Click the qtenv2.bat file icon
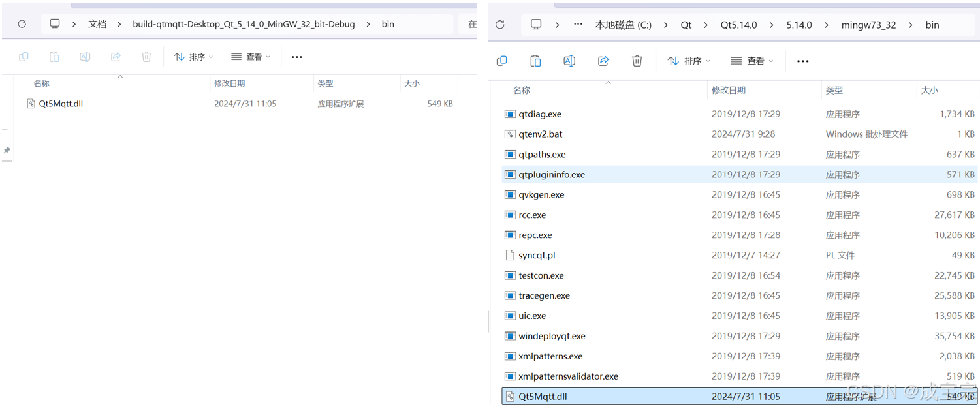This screenshot has height=409, width=980. [x=510, y=134]
